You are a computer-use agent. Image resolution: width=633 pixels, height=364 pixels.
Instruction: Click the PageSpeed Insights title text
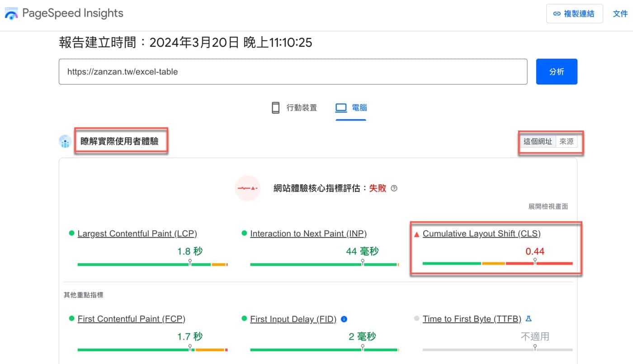point(73,13)
